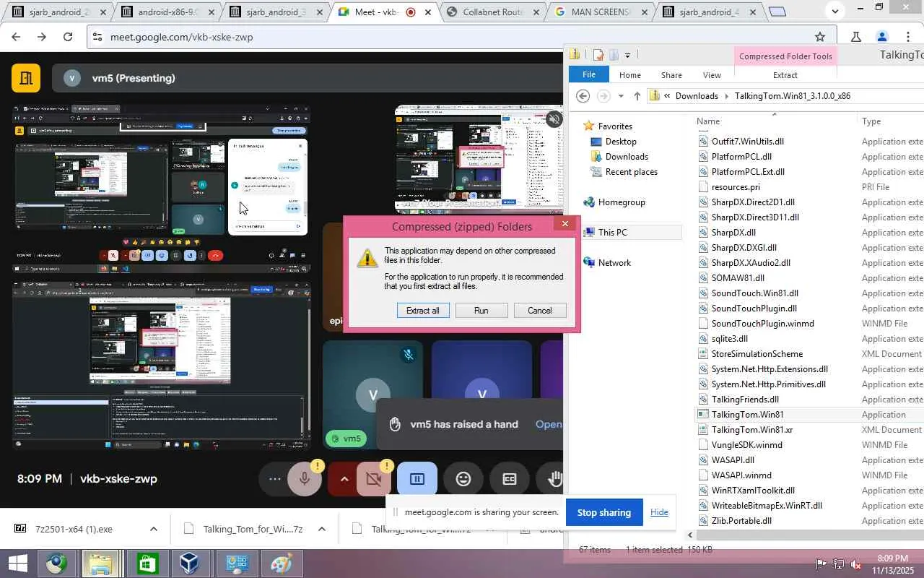Open Meet's three-dot more options button
Image resolution: width=924 pixels, height=578 pixels.
[274, 479]
